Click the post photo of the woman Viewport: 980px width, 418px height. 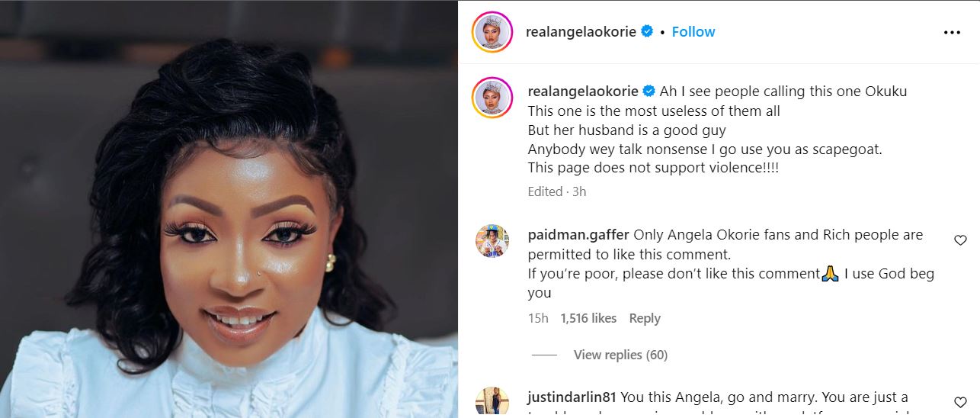pyautogui.click(x=229, y=209)
